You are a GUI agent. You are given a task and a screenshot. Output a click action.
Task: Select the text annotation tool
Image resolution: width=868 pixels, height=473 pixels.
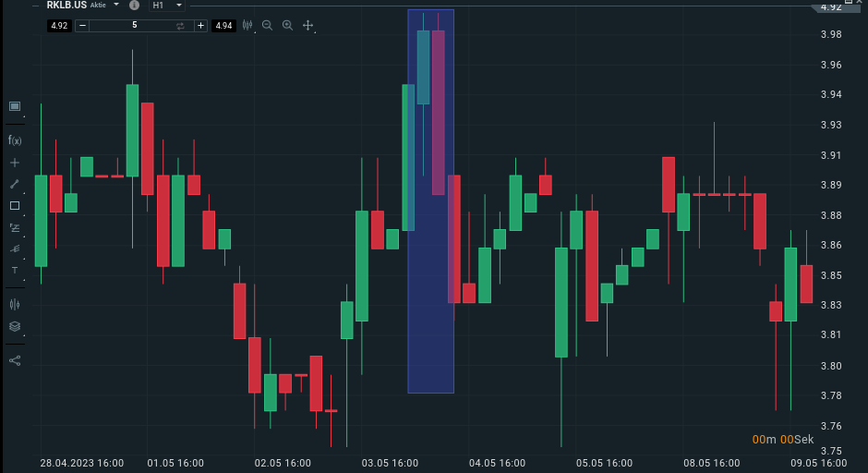tap(15, 271)
